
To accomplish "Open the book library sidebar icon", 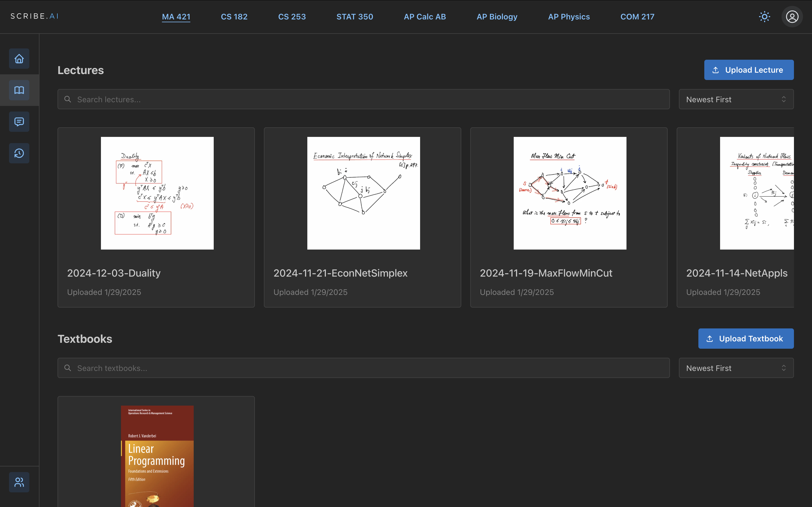I will 19,90.
